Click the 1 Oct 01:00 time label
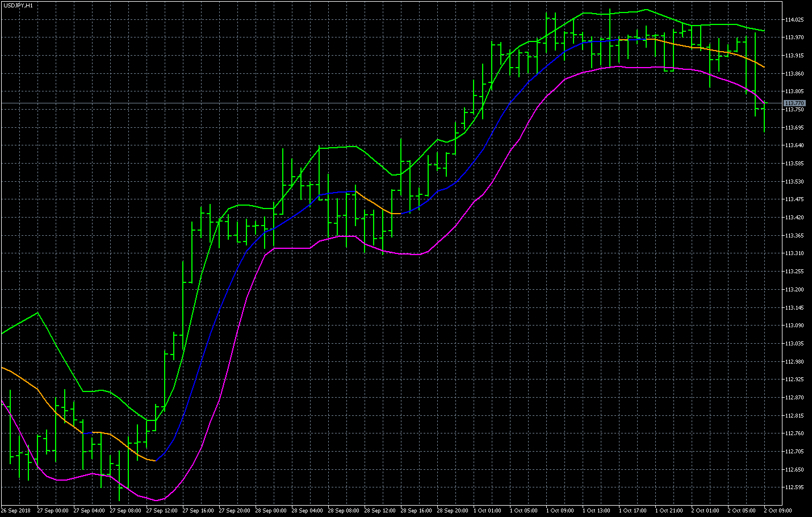The image size is (812, 517). pos(487,511)
